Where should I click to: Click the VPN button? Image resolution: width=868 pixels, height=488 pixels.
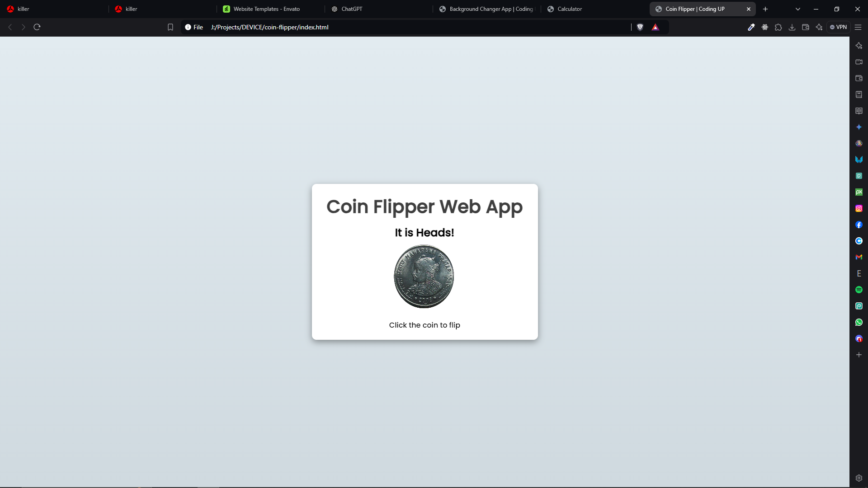[x=839, y=27]
